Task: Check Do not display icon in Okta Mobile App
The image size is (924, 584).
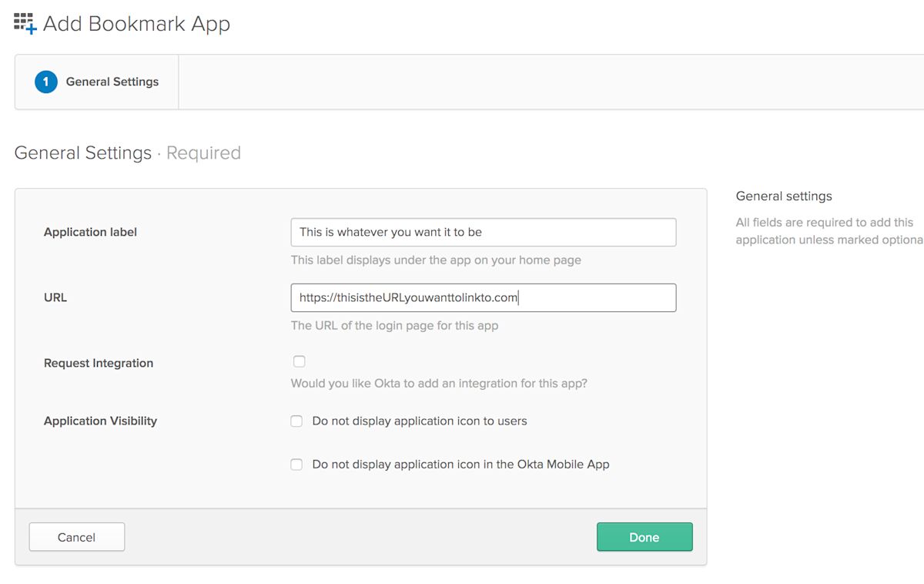Action: pyautogui.click(x=296, y=465)
